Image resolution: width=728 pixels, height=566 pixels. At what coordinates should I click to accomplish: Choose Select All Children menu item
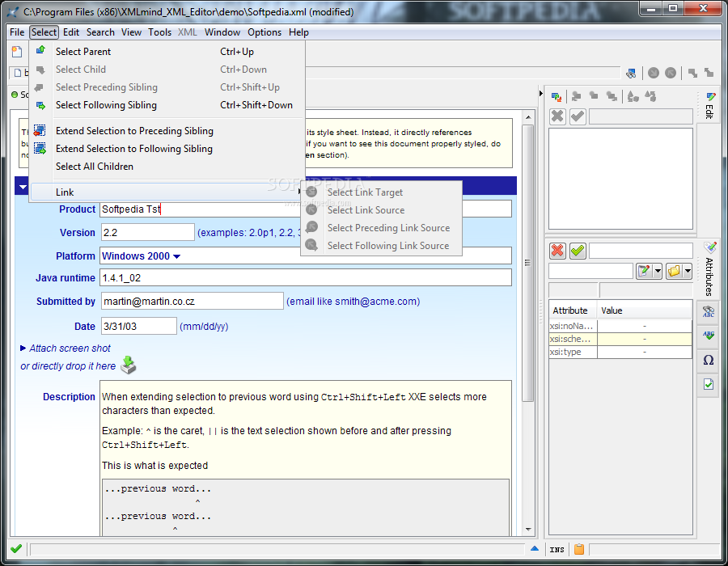click(x=167, y=166)
